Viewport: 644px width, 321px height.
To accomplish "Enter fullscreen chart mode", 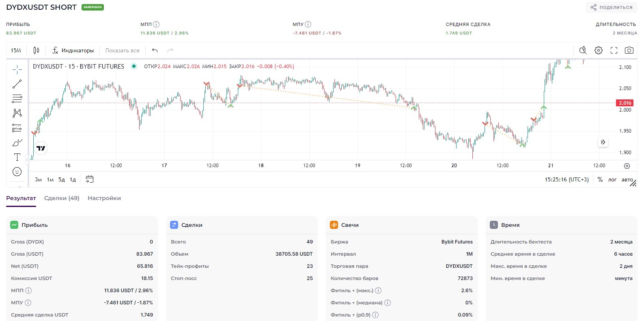I will pyautogui.click(x=614, y=50).
